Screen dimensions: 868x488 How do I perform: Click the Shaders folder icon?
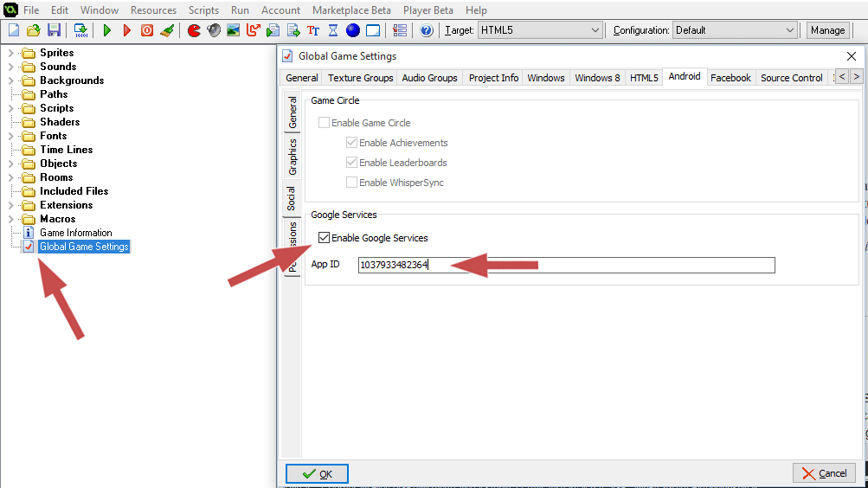pos(29,122)
